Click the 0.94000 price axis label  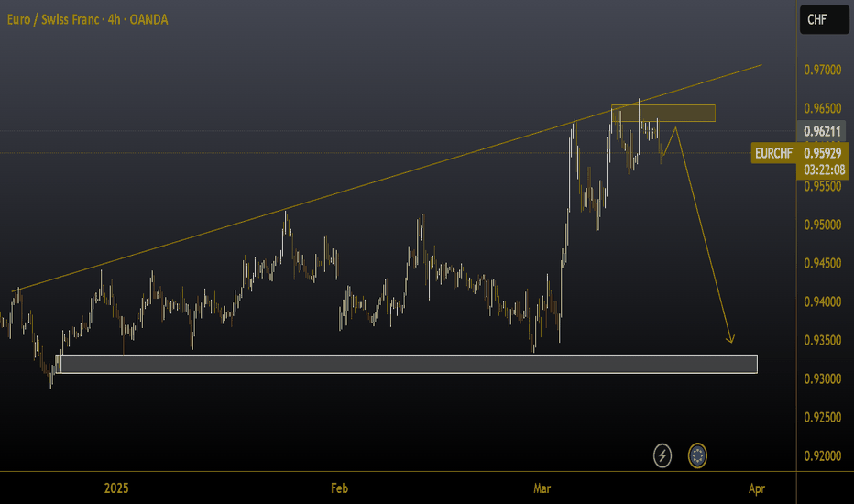(823, 301)
